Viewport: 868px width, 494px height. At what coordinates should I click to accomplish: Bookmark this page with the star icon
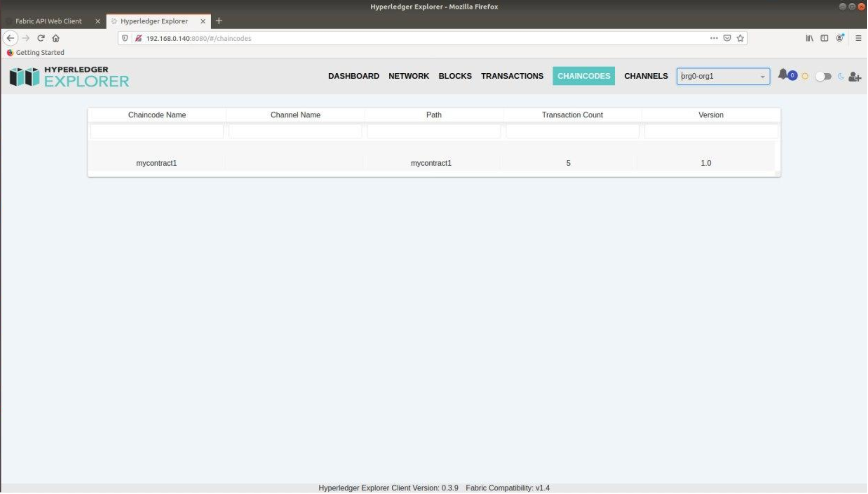click(x=741, y=38)
